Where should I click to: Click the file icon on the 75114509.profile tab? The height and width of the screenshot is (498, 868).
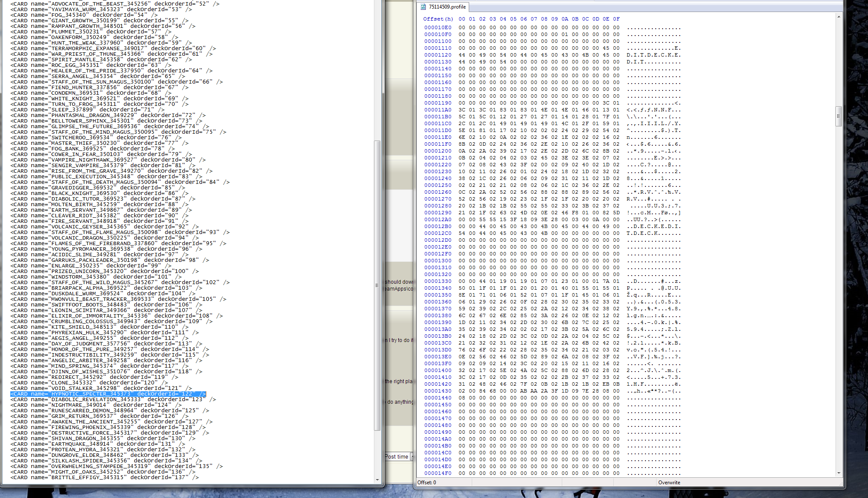coord(423,7)
